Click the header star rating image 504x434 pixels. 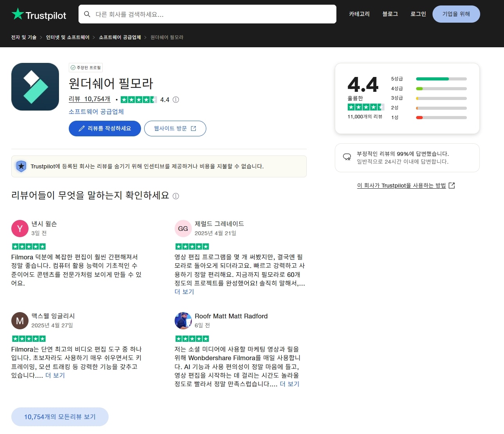coord(139,100)
